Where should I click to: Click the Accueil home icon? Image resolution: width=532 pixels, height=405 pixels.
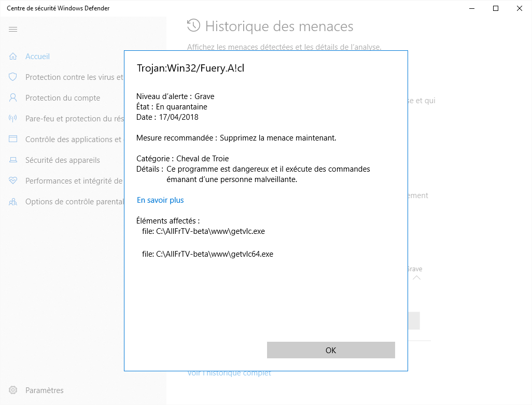click(x=13, y=57)
